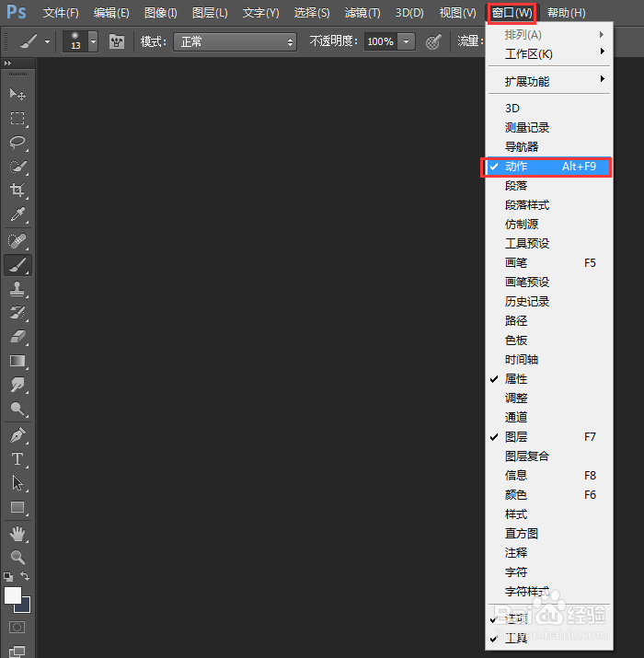644x658 pixels.
Task: Select the Path Selection tool
Action: pos(17,483)
